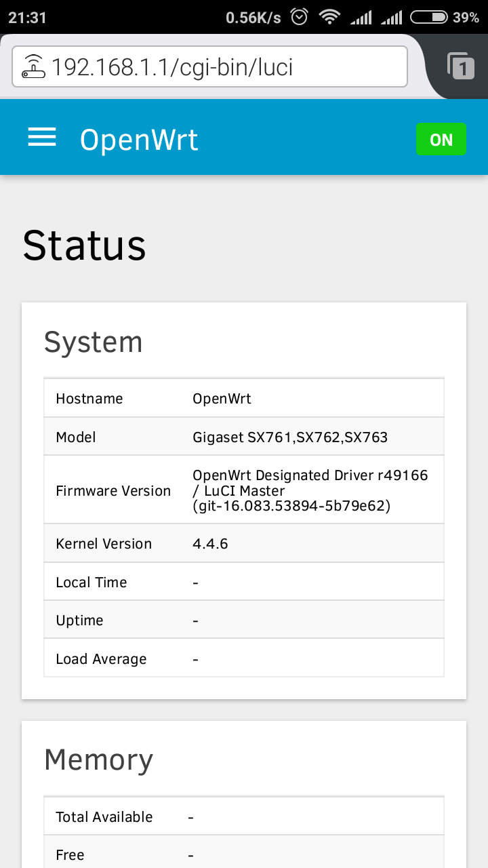Focus the URL field 192.168.1.1/cgi-bin/luci

point(209,66)
